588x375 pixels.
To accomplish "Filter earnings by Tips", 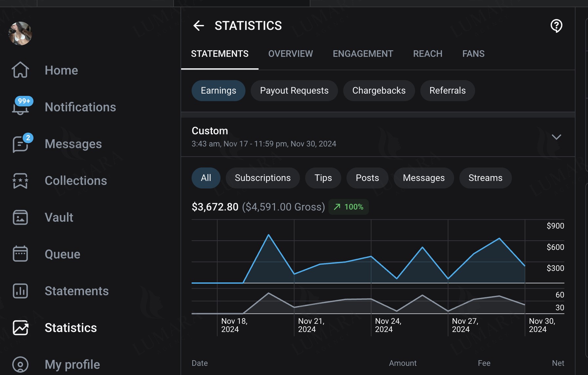I will tap(323, 178).
